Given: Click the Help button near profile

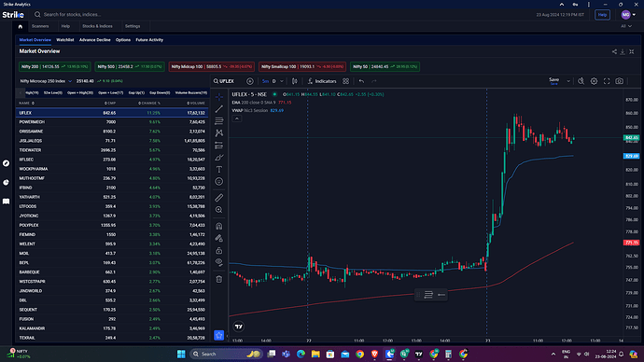Looking at the screenshot, I should click(602, 15).
